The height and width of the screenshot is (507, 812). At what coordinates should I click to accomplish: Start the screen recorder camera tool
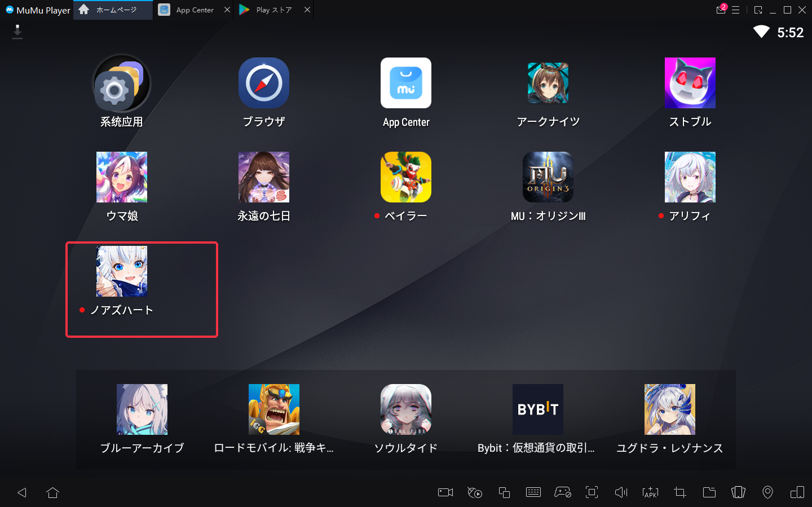[445, 492]
